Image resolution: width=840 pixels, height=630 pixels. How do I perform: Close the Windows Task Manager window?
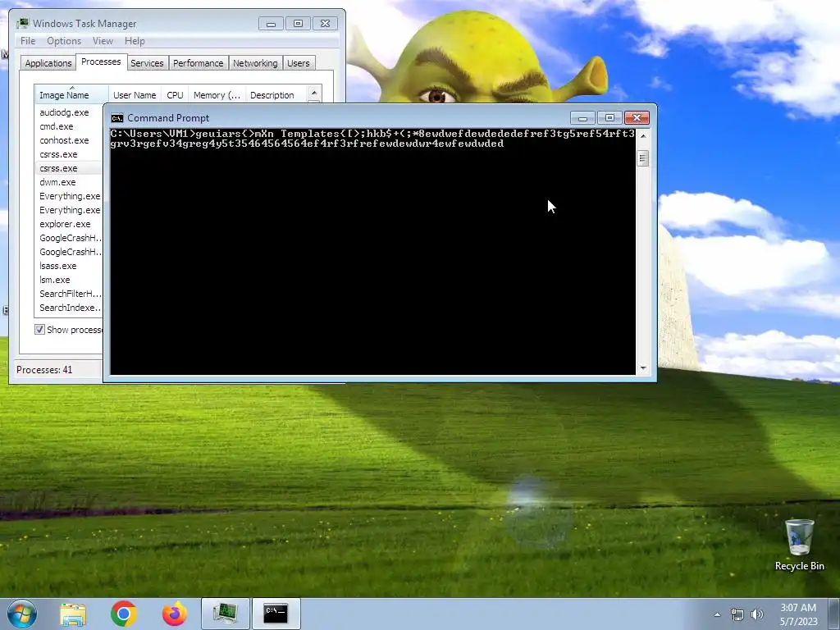pos(325,24)
